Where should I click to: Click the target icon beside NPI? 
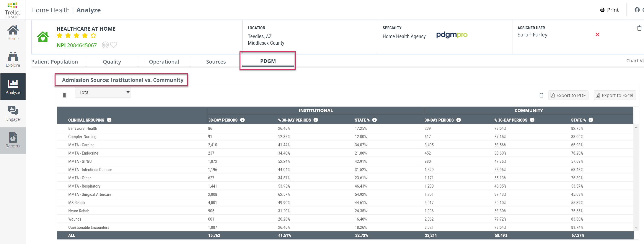pos(106,45)
